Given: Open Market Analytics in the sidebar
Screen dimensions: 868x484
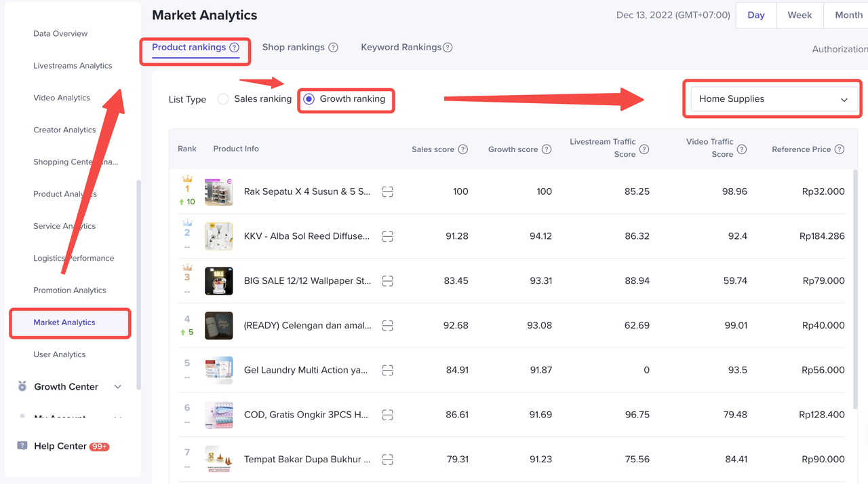Looking at the screenshot, I should click(x=64, y=322).
